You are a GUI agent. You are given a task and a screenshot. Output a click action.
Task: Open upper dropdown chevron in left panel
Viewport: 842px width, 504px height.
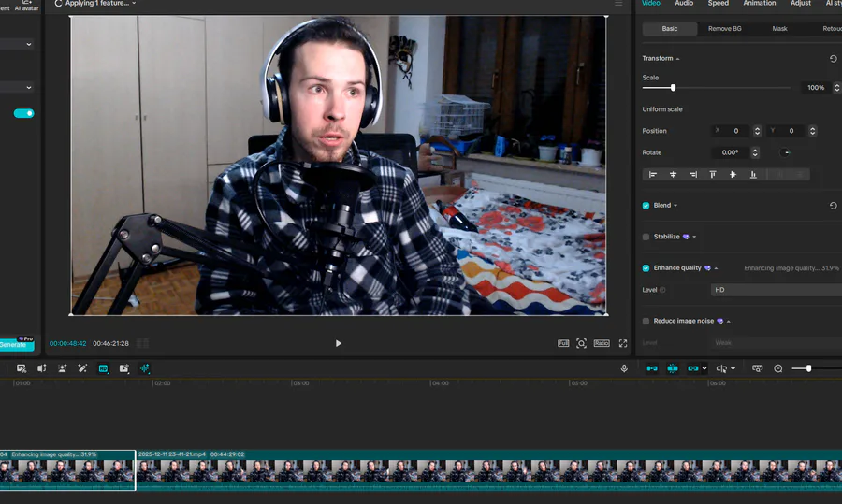tap(29, 45)
